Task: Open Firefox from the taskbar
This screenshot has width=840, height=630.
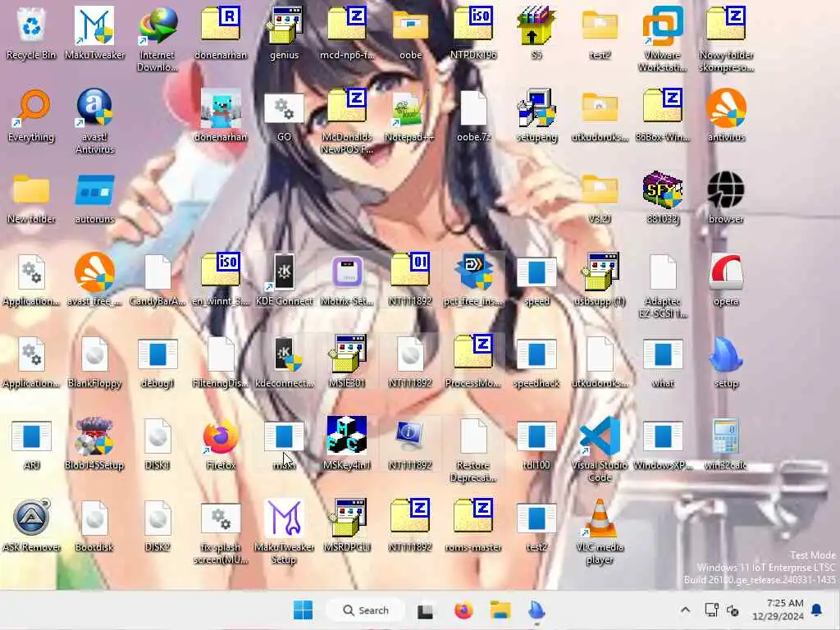Action: 463,610
